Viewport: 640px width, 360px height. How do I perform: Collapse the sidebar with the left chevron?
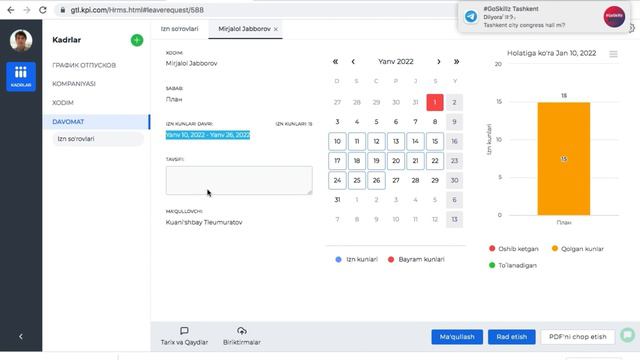21,336
